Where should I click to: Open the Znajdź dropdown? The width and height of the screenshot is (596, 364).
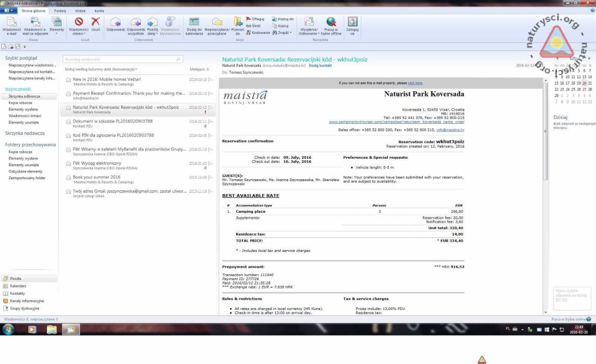[282, 33]
